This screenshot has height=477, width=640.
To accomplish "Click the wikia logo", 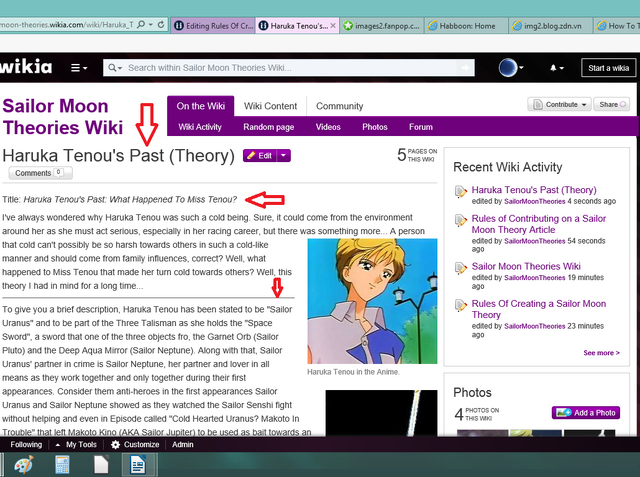I will pos(26,67).
